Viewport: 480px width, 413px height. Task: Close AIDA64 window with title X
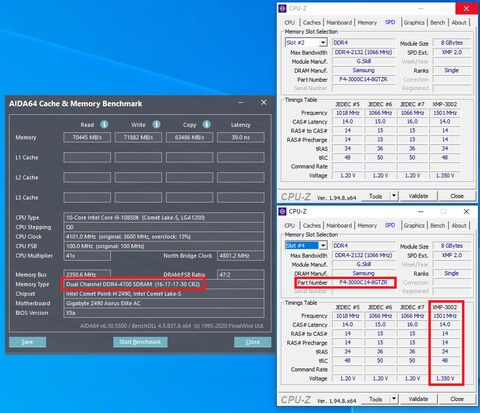coord(264,103)
